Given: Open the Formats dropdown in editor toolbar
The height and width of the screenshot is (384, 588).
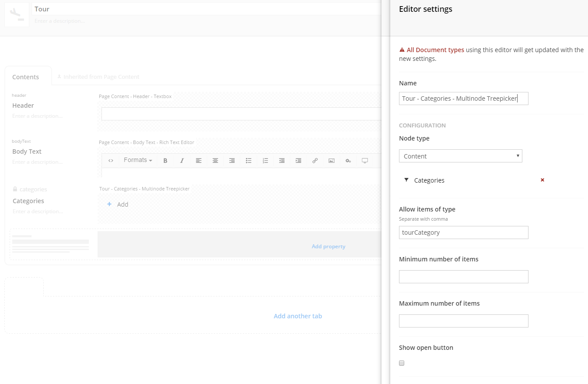Looking at the screenshot, I should point(138,160).
